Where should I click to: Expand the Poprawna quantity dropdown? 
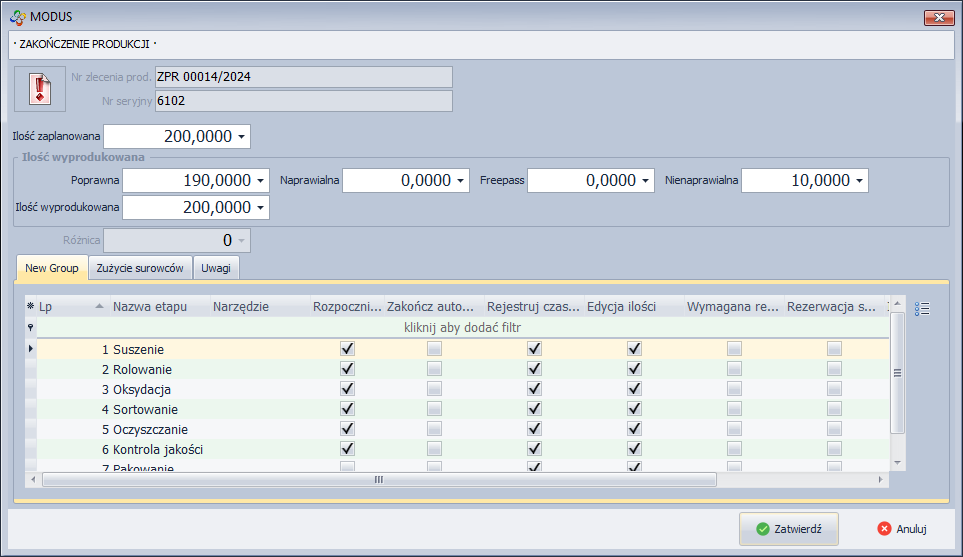point(261,181)
